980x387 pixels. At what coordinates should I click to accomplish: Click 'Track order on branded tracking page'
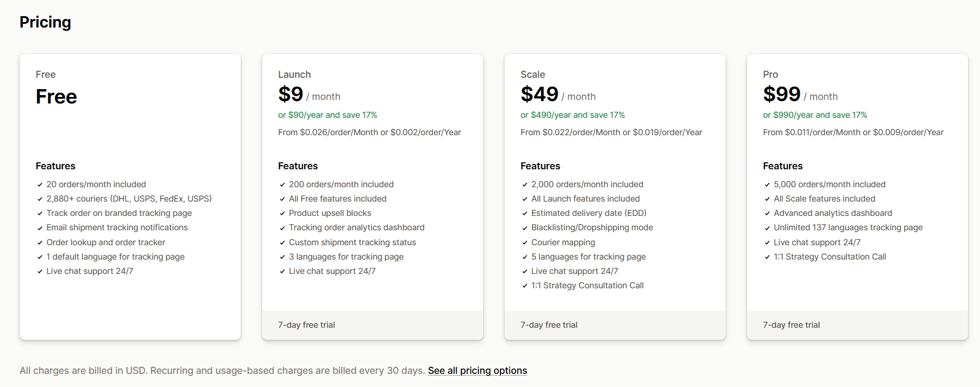119,213
